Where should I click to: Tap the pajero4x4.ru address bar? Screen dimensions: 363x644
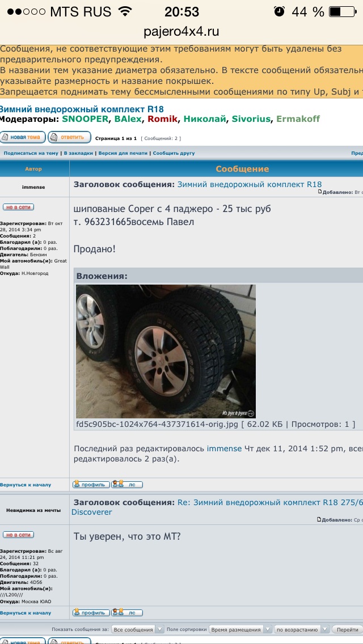pyautogui.click(x=181, y=31)
